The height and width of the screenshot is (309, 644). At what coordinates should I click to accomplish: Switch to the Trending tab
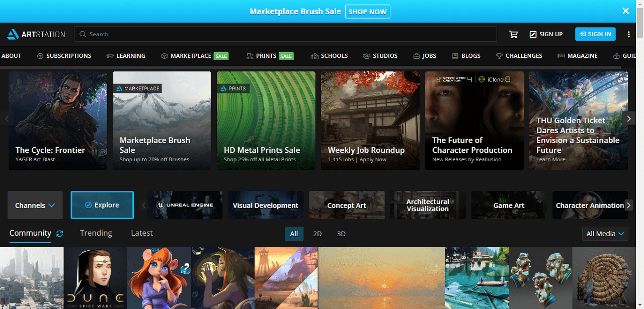tap(96, 233)
